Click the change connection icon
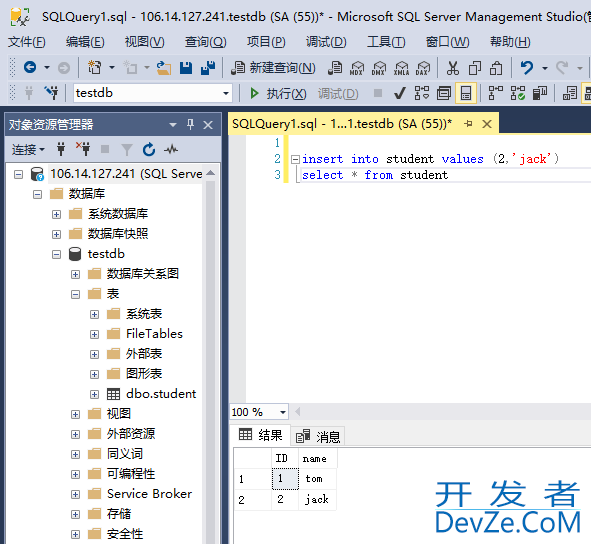 pos(51,93)
